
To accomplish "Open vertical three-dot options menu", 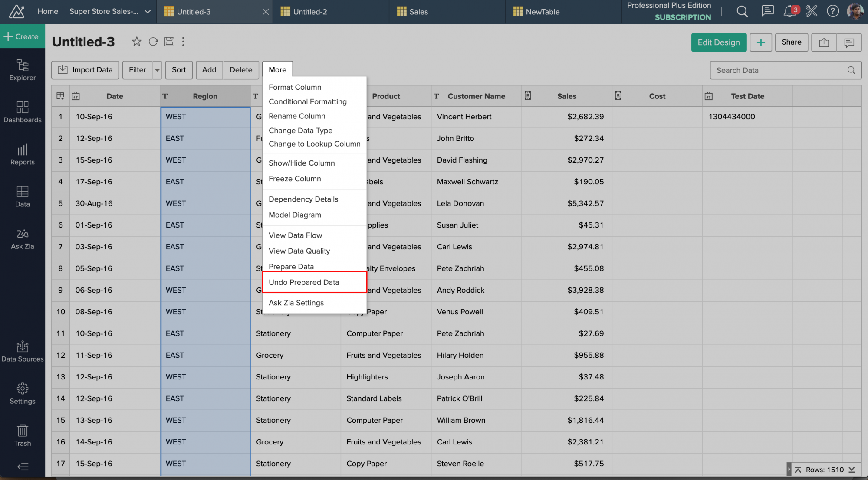I will pyautogui.click(x=183, y=42).
